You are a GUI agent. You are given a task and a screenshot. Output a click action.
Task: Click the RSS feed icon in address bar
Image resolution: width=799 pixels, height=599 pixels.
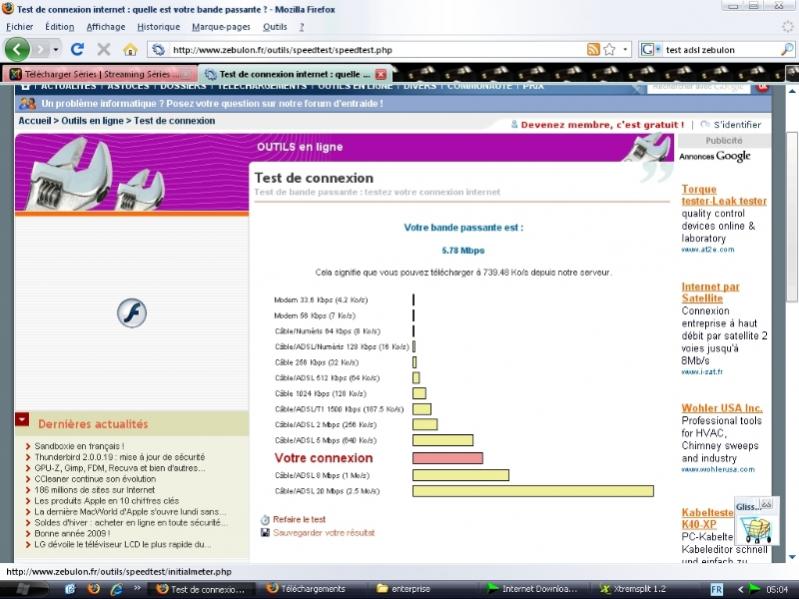coord(593,49)
